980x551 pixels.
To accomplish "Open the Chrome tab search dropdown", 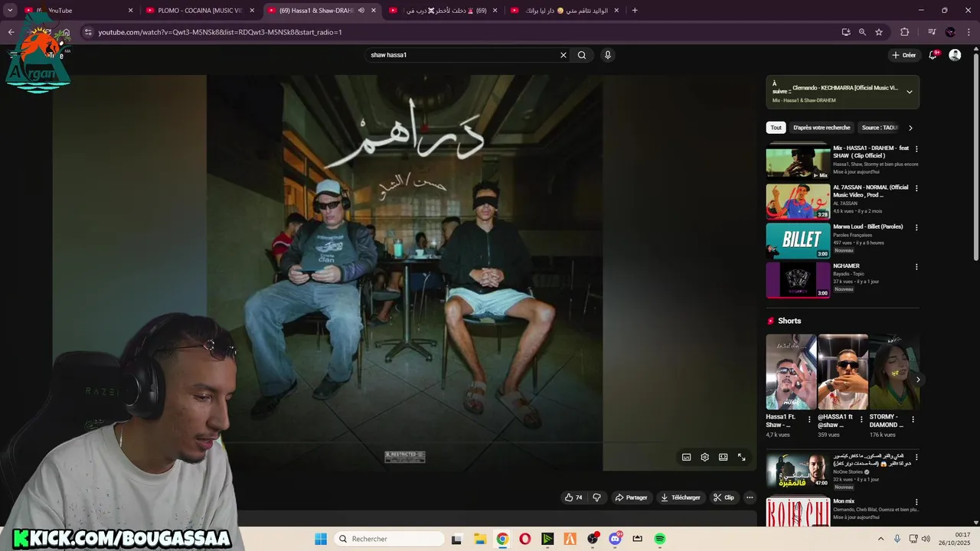I will click(x=10, y=11).
